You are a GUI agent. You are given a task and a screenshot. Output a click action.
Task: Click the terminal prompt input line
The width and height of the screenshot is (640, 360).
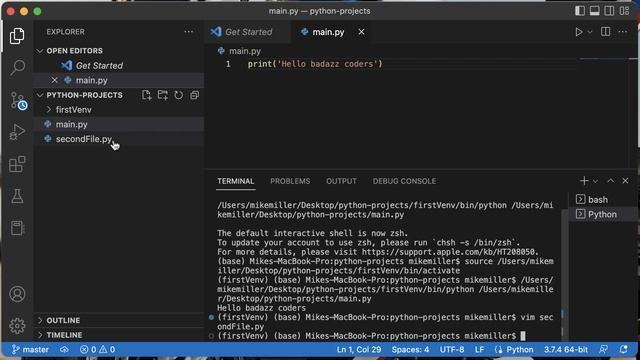(371, 336)
